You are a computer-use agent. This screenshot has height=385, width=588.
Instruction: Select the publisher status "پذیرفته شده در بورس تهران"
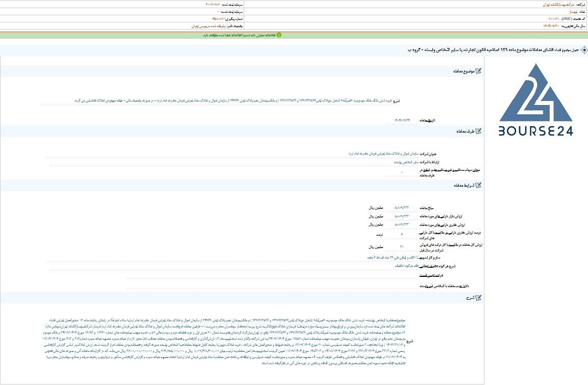coord(208,26)
